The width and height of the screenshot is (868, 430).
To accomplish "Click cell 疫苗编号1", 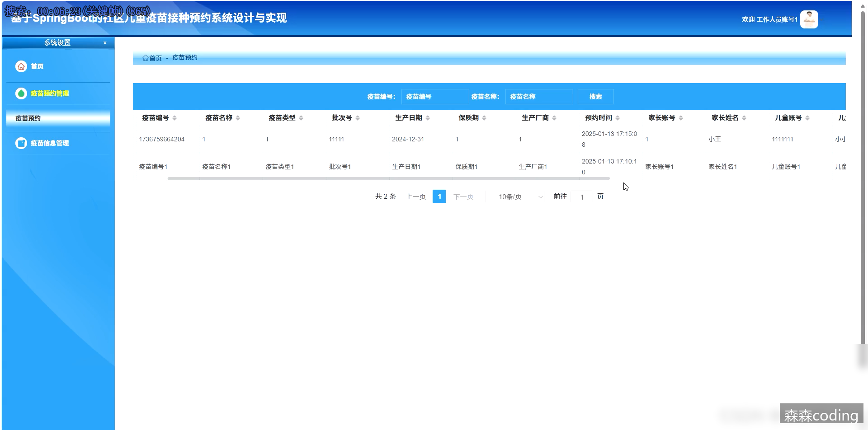I will (x=153, y=167).
